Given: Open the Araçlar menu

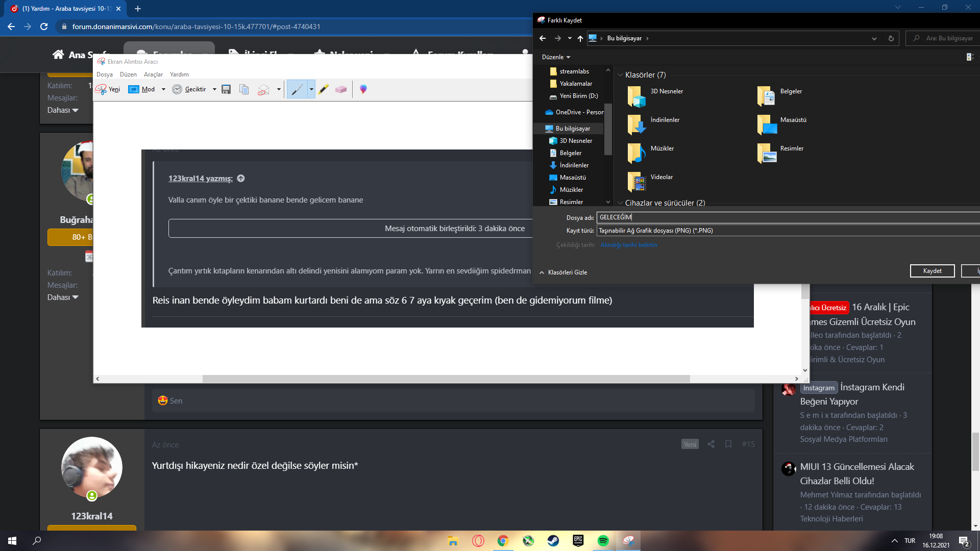Looking at the screenshot, I should 153,74.
